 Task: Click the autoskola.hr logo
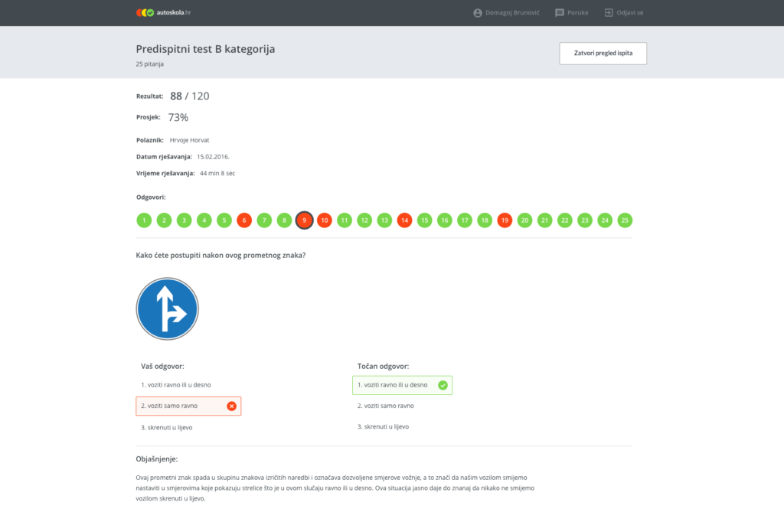(x=162, y=12)
